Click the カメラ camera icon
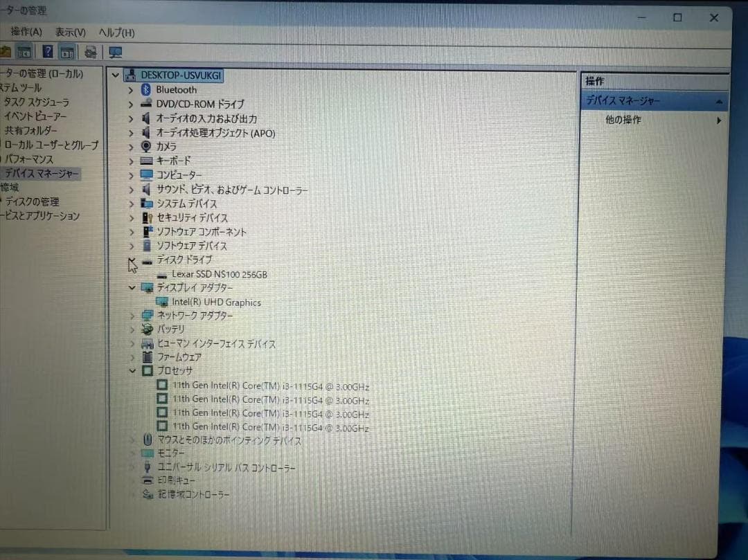 [146, 146]
